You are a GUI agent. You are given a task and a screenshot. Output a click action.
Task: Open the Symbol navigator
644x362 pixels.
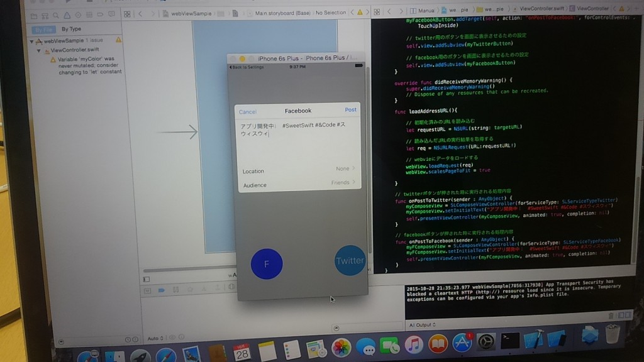click(x=45, y=16)
